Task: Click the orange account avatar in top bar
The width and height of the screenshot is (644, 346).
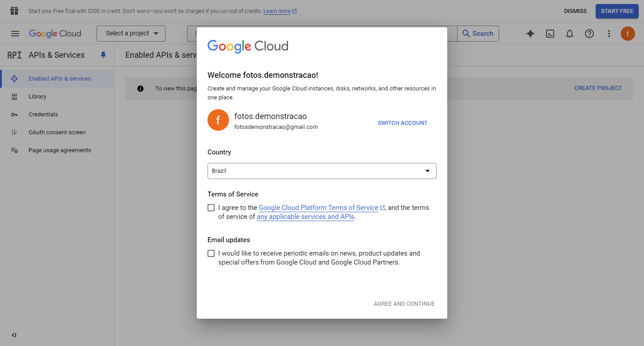Action: pos(628,34)
